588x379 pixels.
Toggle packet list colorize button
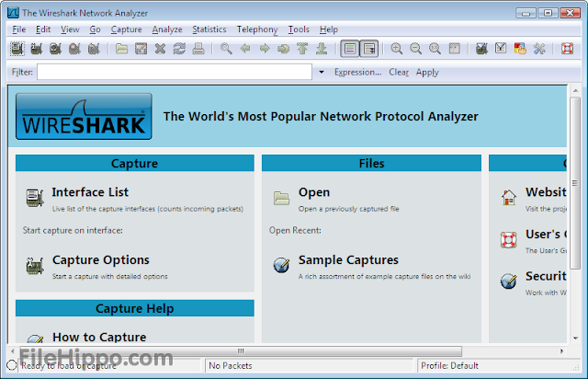[349, 49]
